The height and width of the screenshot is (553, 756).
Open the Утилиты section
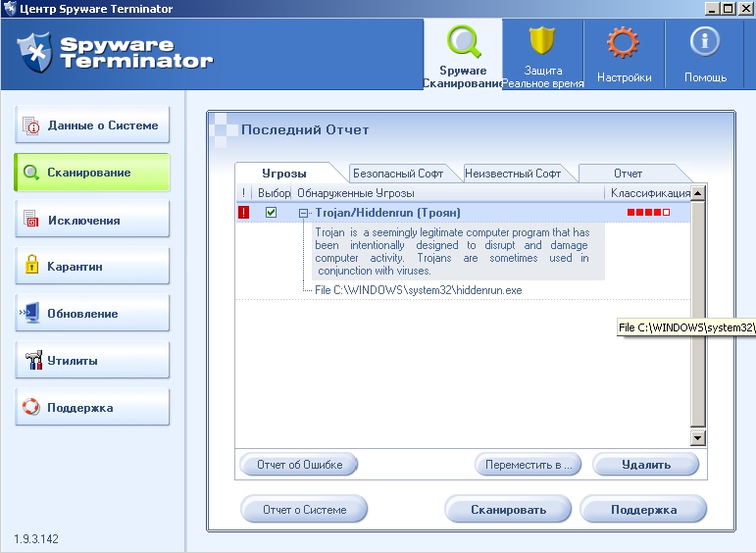pyautogui.click(x=92, y=360)
